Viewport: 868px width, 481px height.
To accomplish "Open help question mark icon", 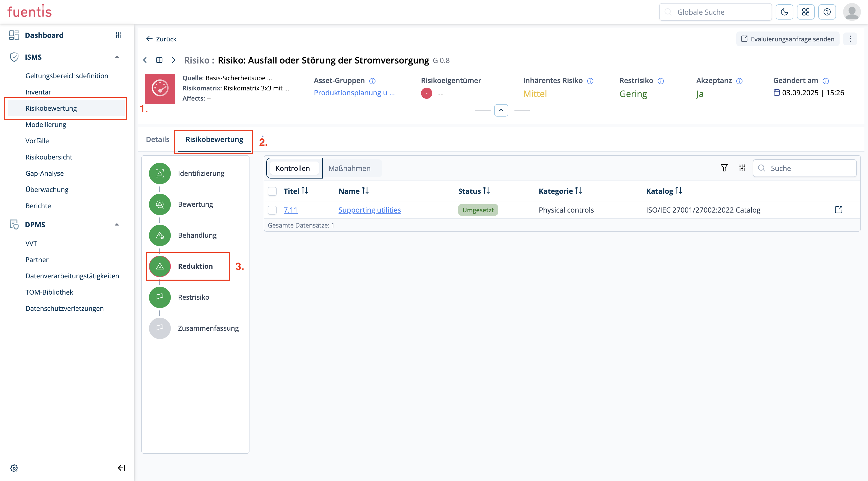I will pos(827,12).
